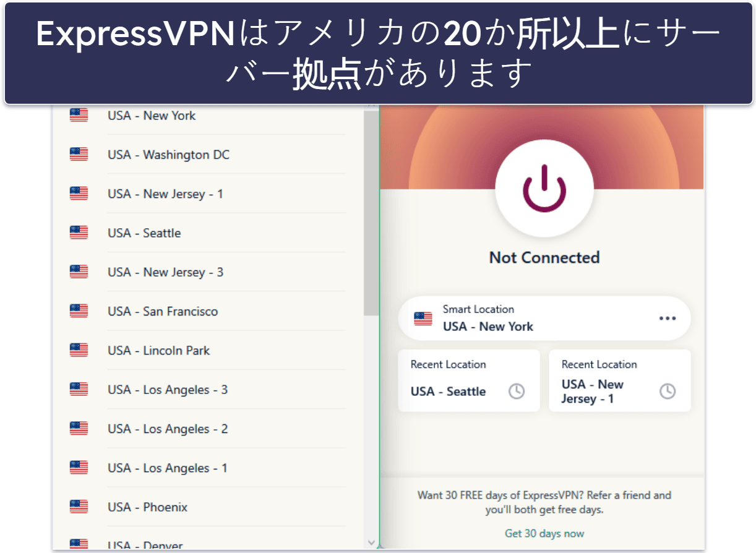756x553 pixels.
Task: Open the Get 30 days now link
Action: tap(544, 533)
